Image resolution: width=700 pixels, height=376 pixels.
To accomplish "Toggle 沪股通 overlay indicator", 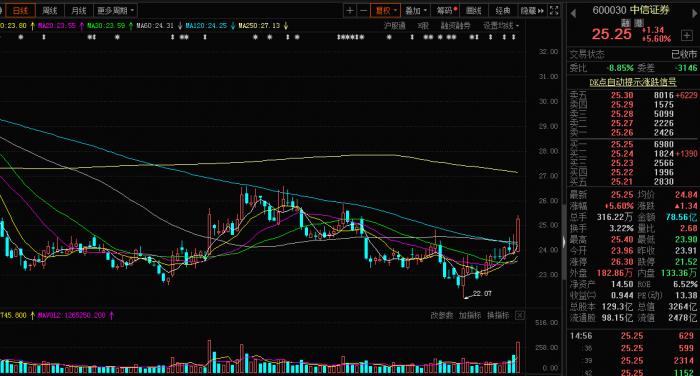I will 395,26.
